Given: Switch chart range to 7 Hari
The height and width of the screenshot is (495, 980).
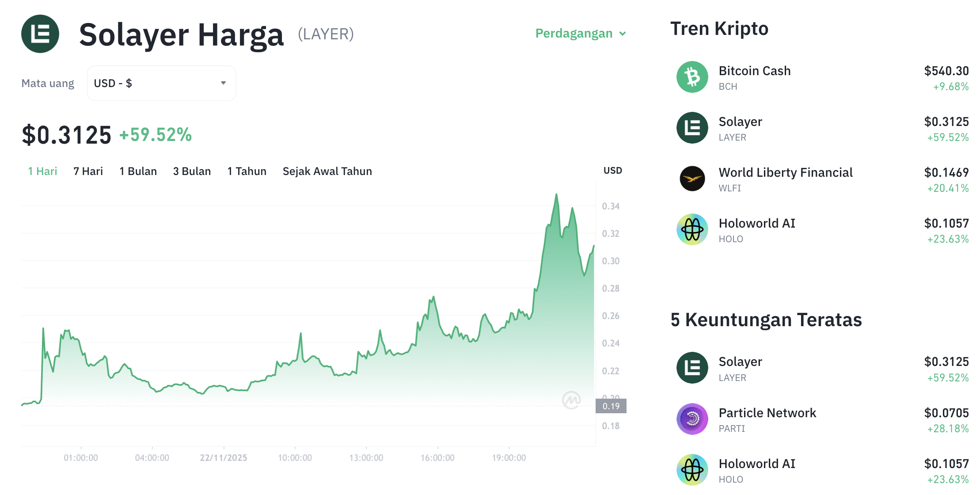Looking at the screenshot, I should click(x=88, y=171).
